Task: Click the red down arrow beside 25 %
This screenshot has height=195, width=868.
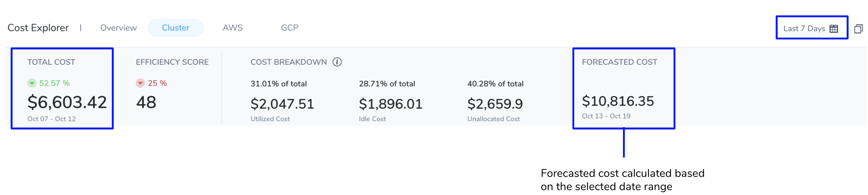Action: tap(140, 83)
